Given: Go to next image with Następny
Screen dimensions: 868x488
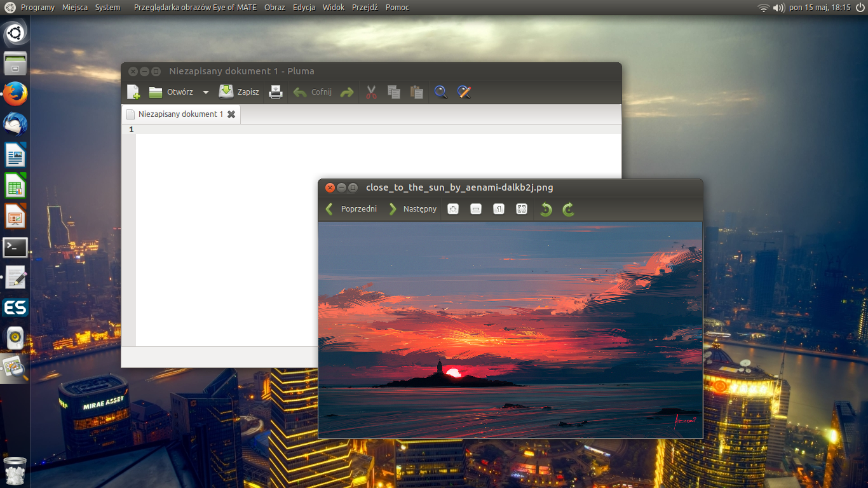Looking at the screenshot, I should [412, 208].
